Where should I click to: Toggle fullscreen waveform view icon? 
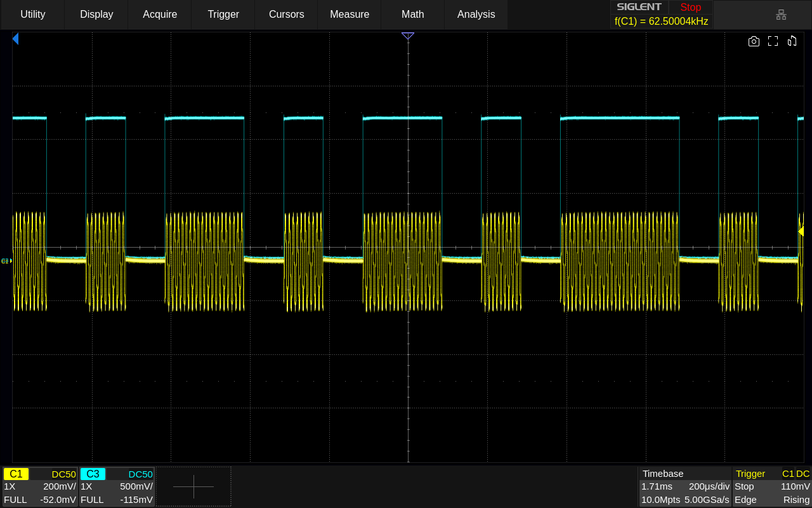point(773,41)
